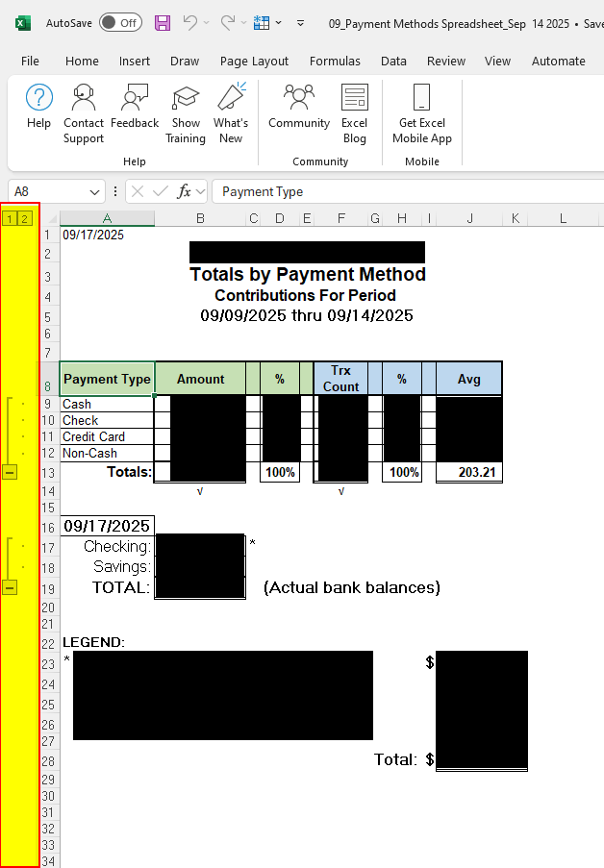The height and width of the screenshot is (868, 604).
Task: Select row 8 header
Action: (x=48, y=379)
